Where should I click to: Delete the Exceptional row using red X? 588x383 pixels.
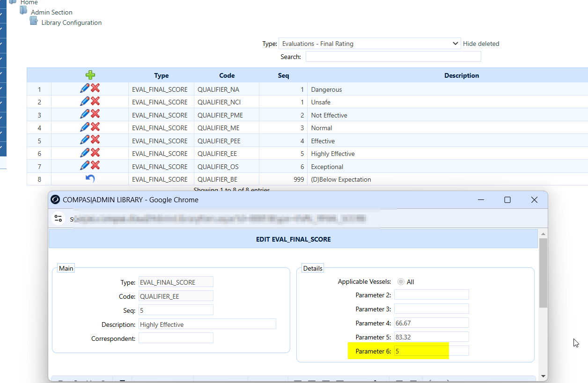tap(95, 165)
